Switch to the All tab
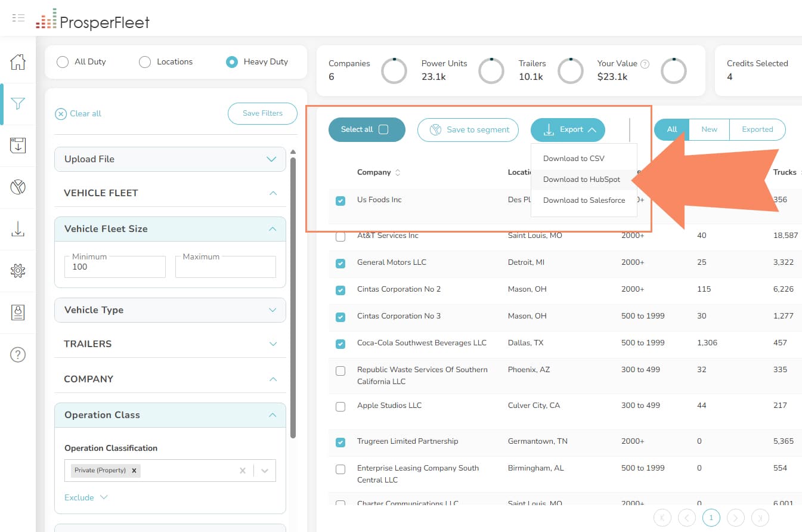Viewport: 802px width, 532px height. [672, 129]
